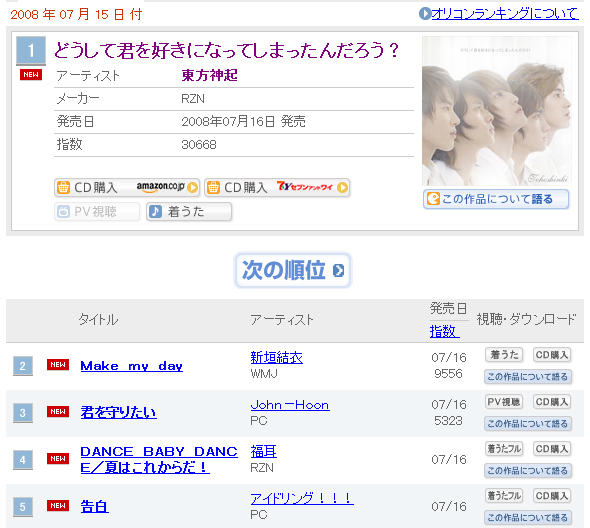Click the rank 4 number badge
This screenshot has width=590, height=528.
click(23, 460)
